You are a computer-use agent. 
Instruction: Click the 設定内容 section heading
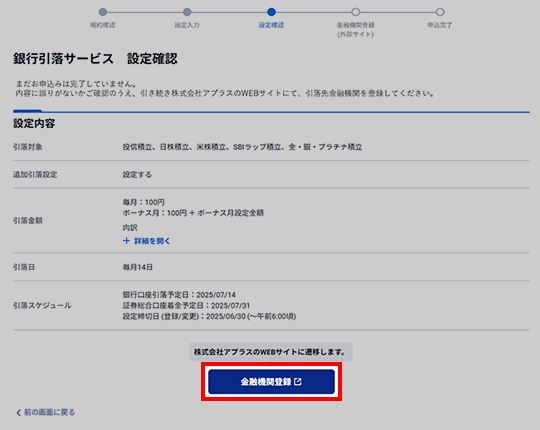[x=34, y=123]
